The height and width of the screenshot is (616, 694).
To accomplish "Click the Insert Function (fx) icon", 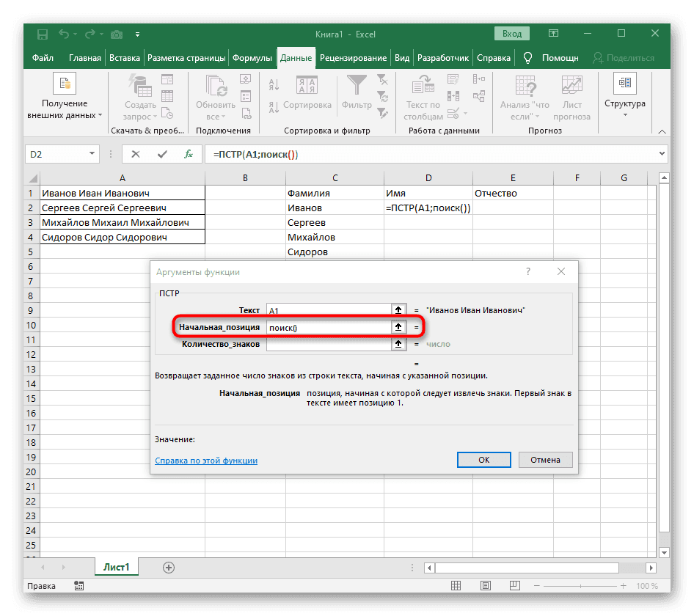I will coord(189,153).
